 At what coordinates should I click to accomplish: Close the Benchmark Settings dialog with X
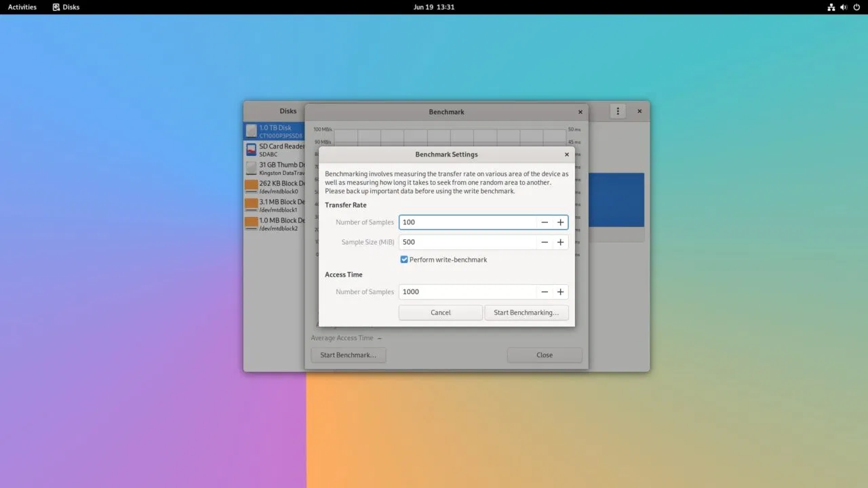tap(567, 155)
